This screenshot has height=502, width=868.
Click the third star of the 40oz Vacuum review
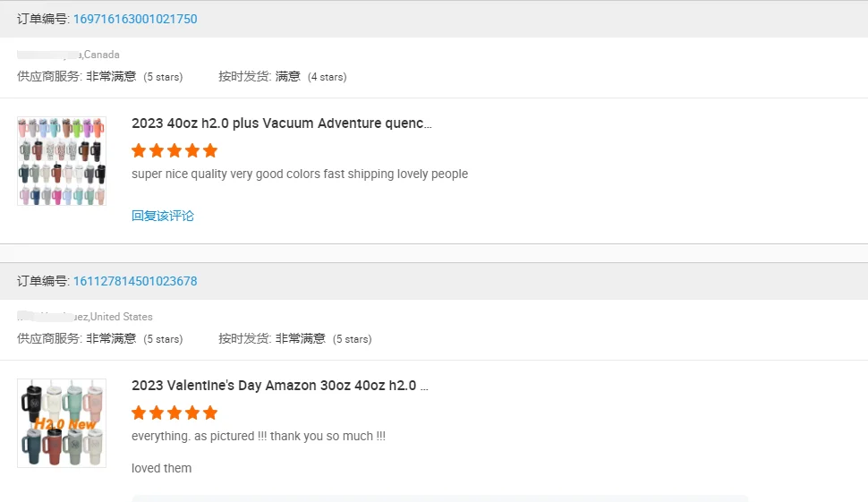174,150
